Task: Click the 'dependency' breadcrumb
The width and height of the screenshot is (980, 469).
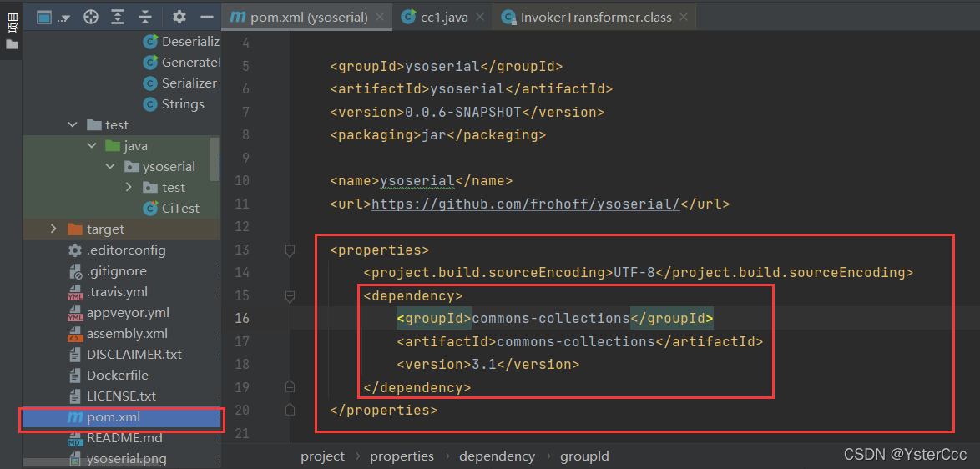Action: coord(497,456)
